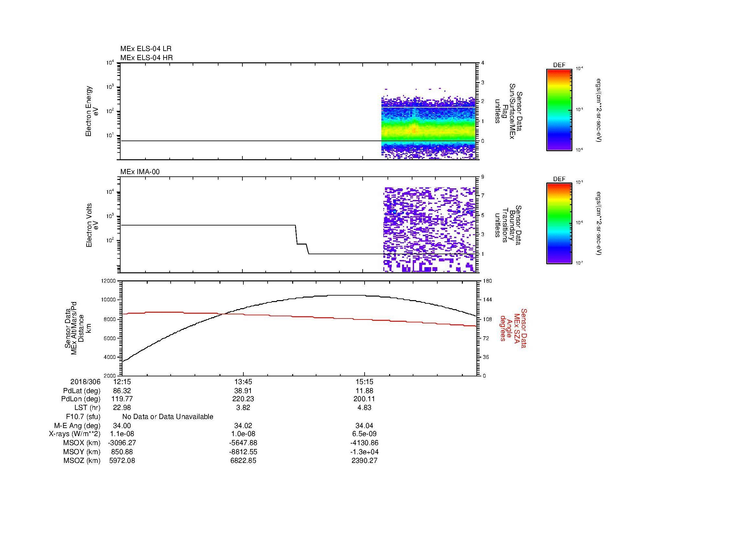Click the MSOX value '-5647.88'
This screenshot has width=756, height=534.
pos(243,443)
